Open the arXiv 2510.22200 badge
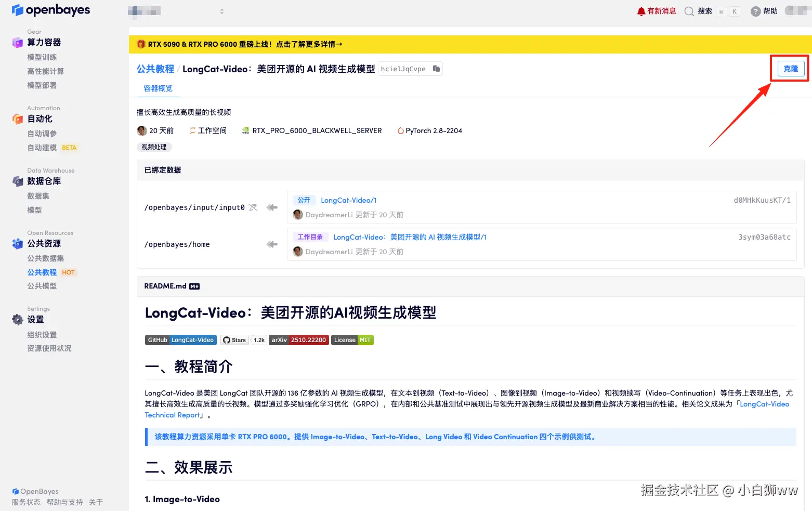Screen dimensions: 812x511 pyautogui.click(x=299, y=340)
